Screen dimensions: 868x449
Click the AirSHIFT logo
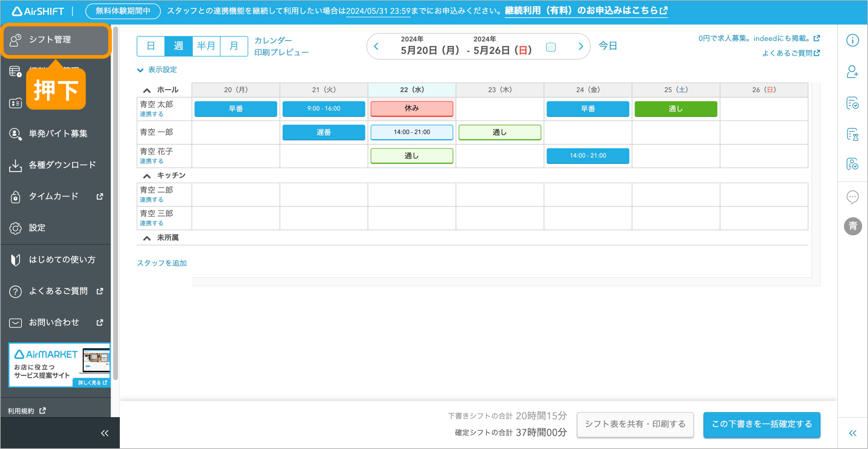coord(38,11)
